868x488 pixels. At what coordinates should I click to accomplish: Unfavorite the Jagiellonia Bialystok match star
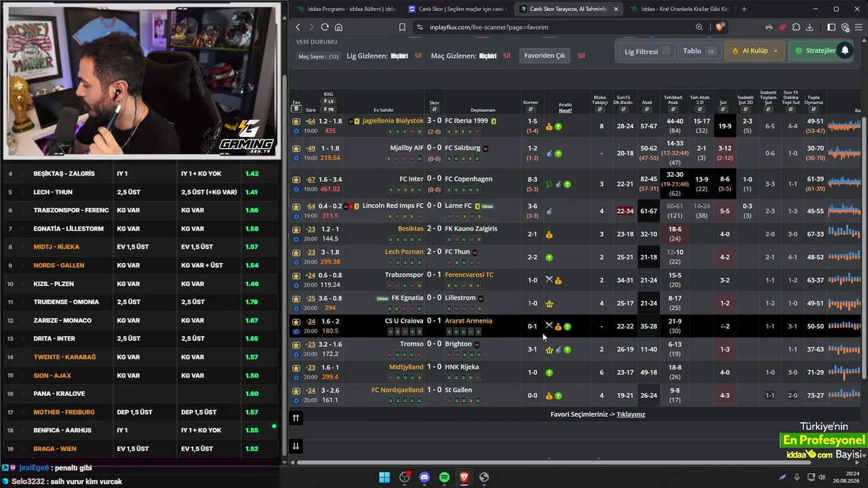pyautogui.click(x=296, y=121)
